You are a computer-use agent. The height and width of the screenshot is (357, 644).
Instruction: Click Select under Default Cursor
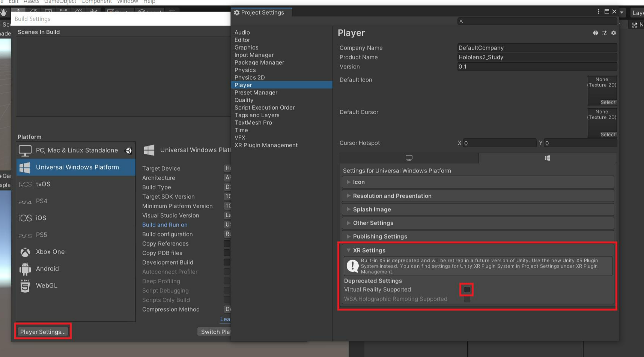[608, 135]
